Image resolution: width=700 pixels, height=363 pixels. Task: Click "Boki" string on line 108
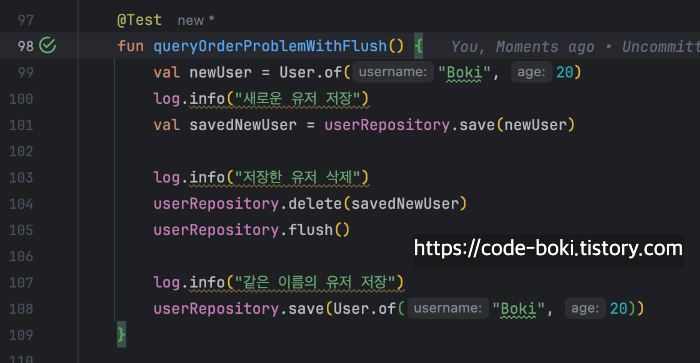[518, 309]
